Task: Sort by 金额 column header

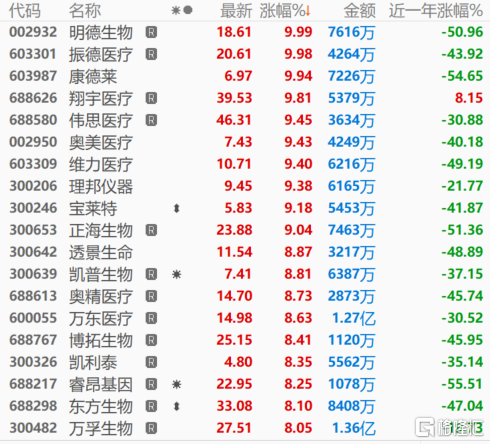Action: 360,11
